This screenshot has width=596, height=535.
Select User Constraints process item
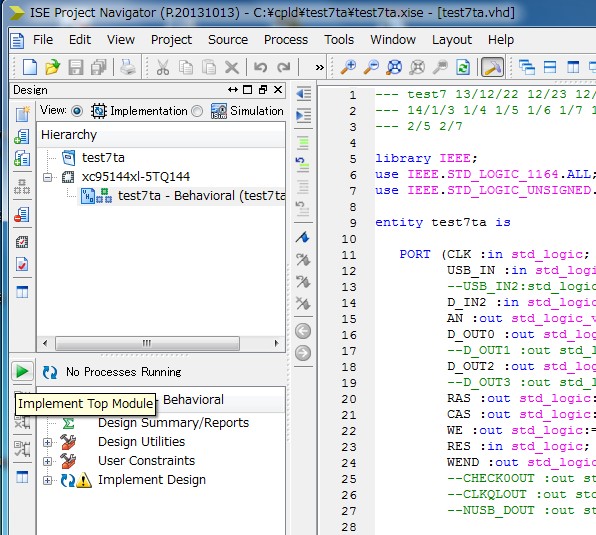[x=146, y=461]
